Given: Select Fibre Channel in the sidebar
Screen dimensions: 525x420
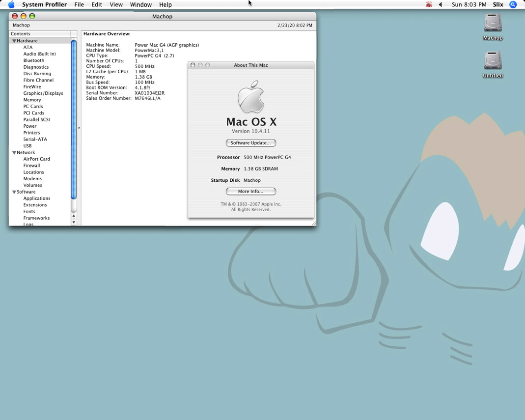Looking at the screenshot, I should coord(38,81).
